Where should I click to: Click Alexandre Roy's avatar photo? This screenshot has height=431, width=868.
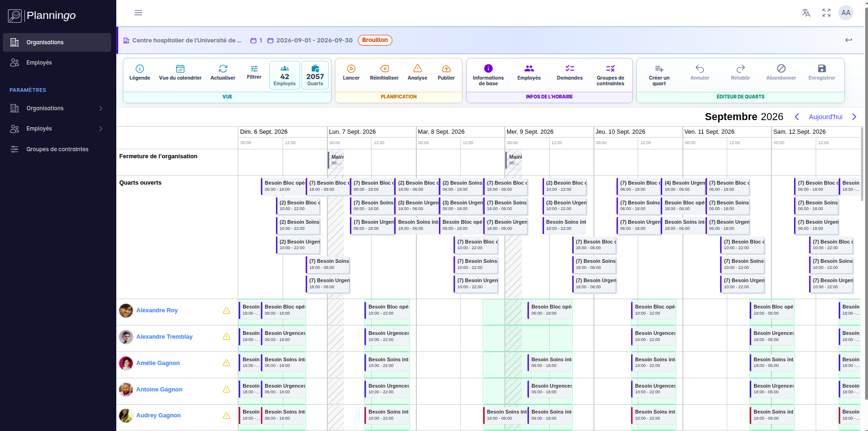126,310
